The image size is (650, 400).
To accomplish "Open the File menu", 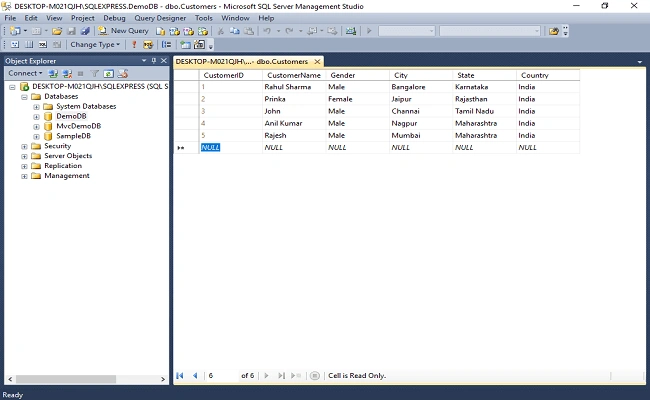I will (x=10, y=18).
